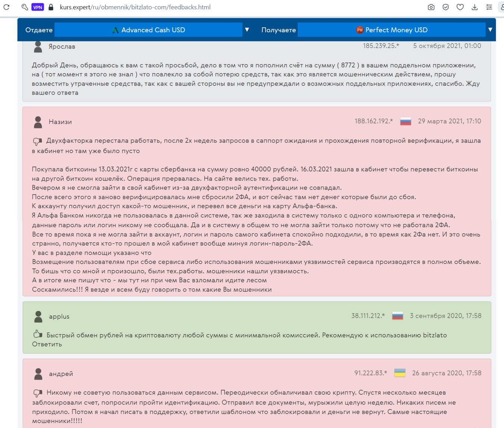
Task: Click IP address 38.111.212.*
Action: click(368, 316)
